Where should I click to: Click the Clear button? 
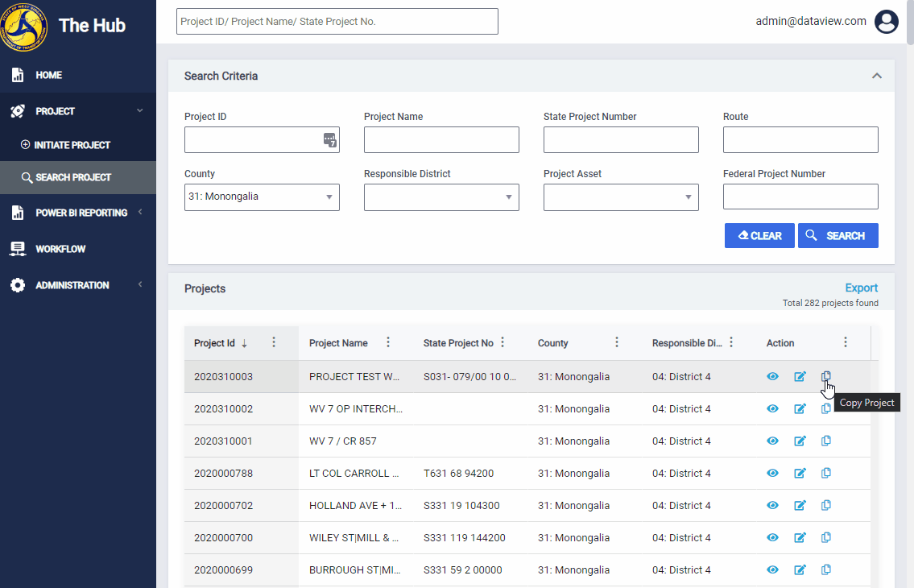[x=759, y=236]
